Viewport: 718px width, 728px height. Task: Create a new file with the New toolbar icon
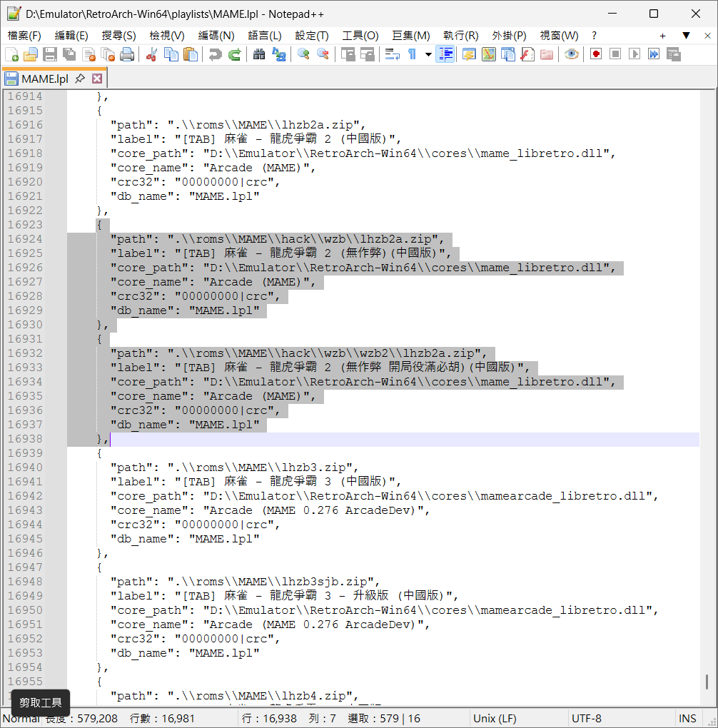(x=11, y=54)
